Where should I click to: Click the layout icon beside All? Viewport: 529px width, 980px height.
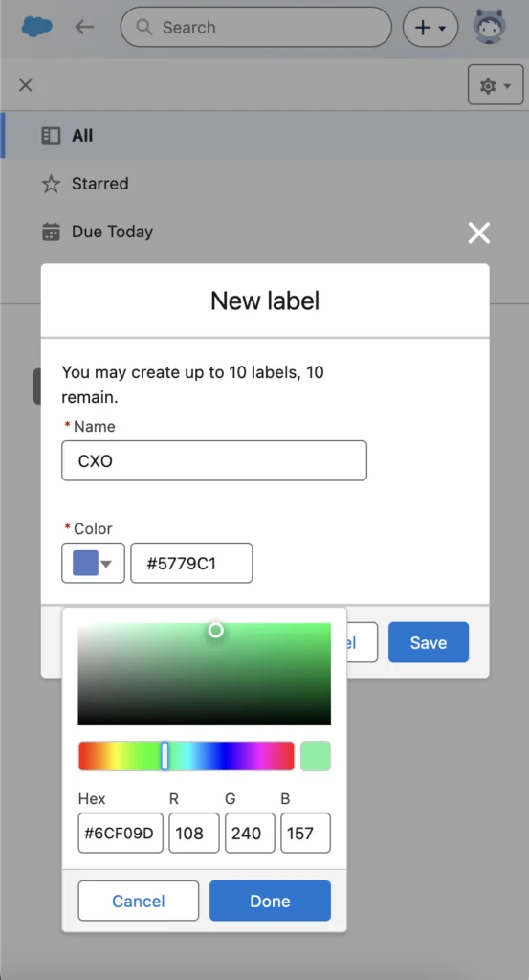coord(51,136)
